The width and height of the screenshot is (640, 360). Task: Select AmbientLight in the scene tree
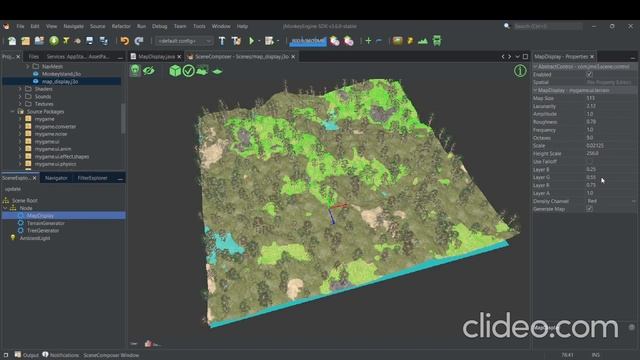click(35, 238)
